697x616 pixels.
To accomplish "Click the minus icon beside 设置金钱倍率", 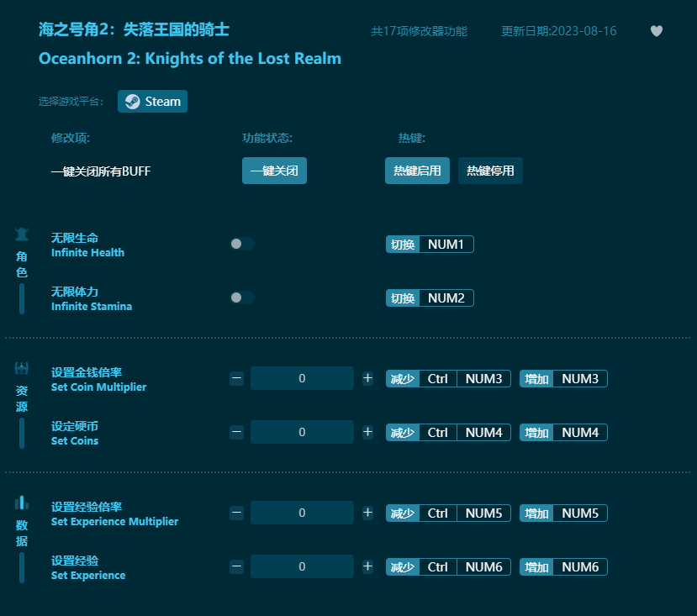I will [236, 378].
